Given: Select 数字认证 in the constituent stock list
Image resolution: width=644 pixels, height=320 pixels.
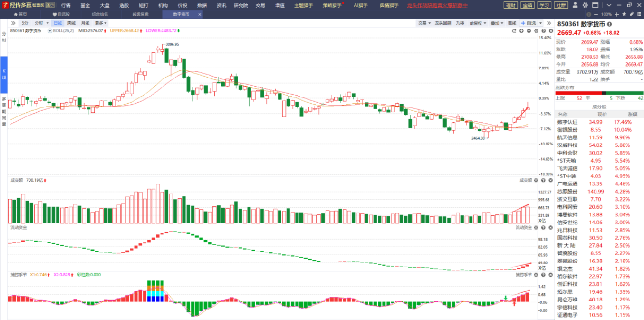Looking at the screenshot, I should [x=567, y=122].
